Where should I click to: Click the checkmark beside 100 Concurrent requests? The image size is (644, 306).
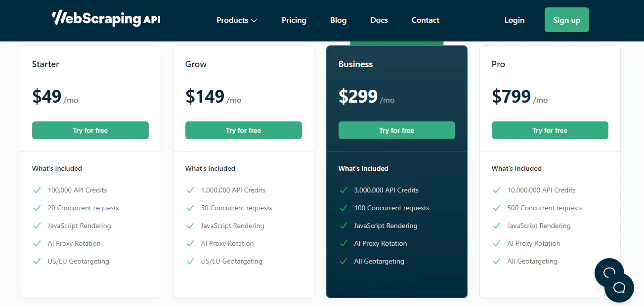point(343,208)
